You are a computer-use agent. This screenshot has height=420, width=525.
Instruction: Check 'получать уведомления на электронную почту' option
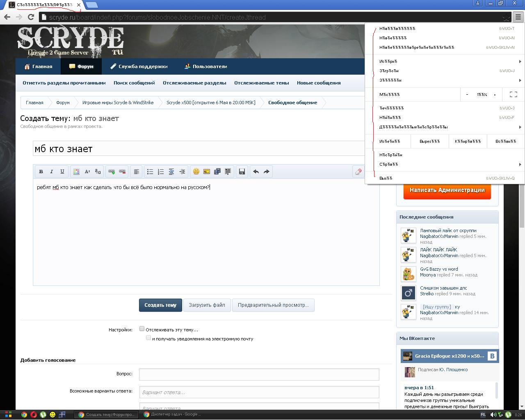(148, 338)
